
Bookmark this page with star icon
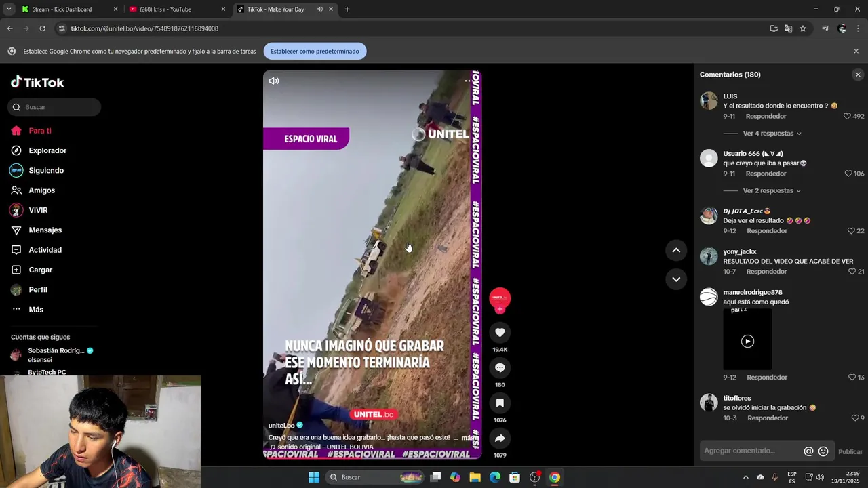(803, 28)
